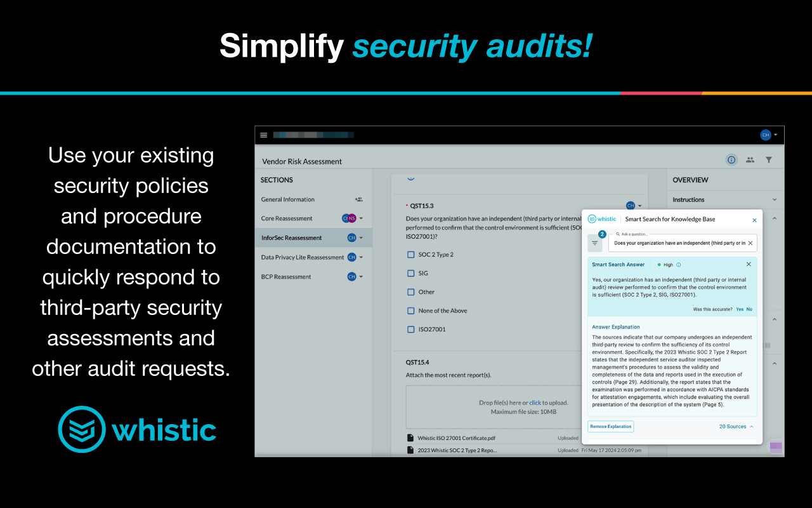Expand the Data Privacy Lite Reassessment dropdown
Image resolution: width=812 pixels, height=508 pixels.
pos(361,257)
